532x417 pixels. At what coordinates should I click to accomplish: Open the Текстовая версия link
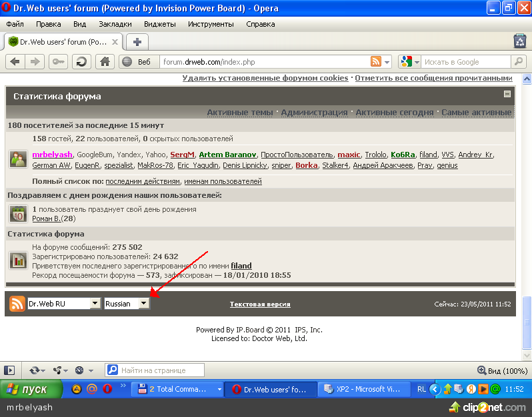coord(260,304)
